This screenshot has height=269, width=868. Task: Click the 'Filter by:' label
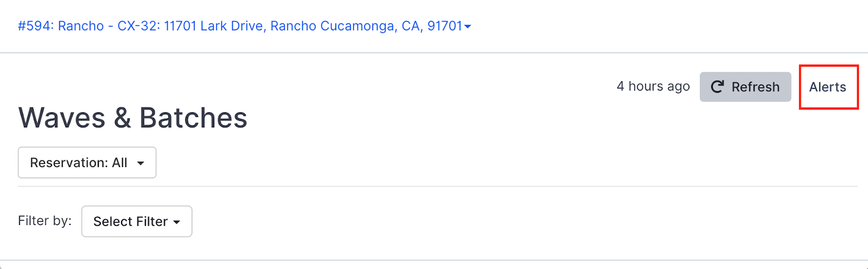[44, 221]
